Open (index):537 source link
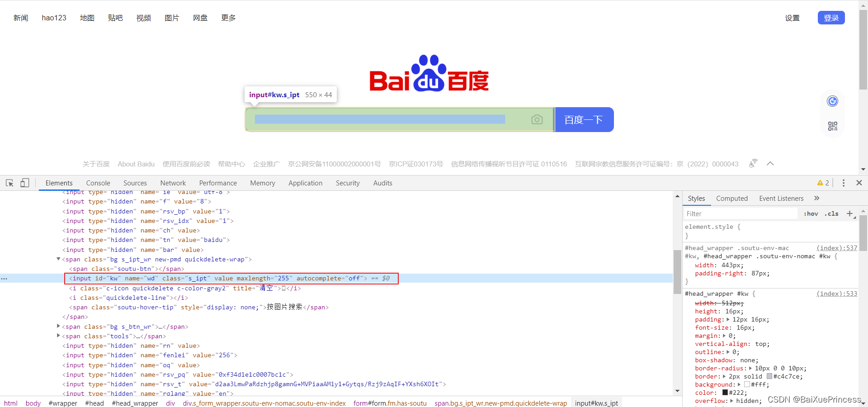 coord(837,248)
